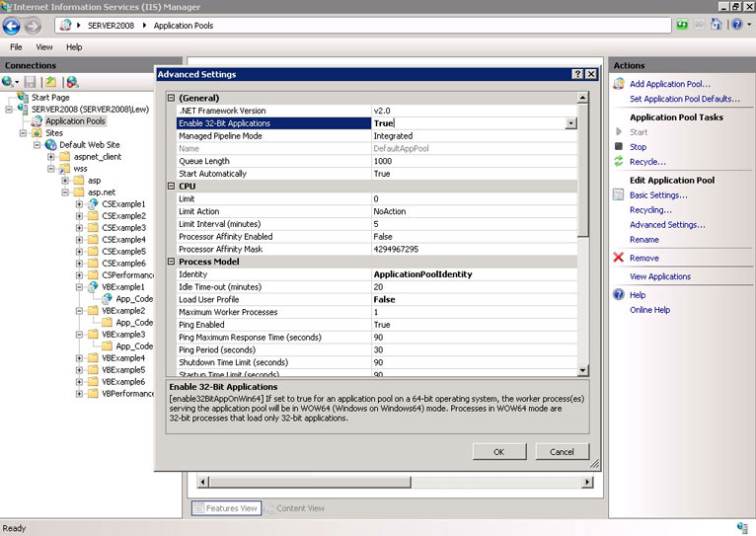
Task: Select the Processor Affinity Mask row
Action: tap(377, 249)
